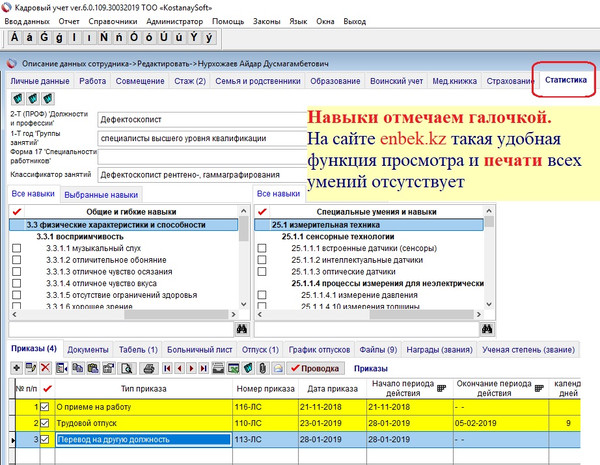Open the 'Больничный лист' tab

(x=199, y=349)
